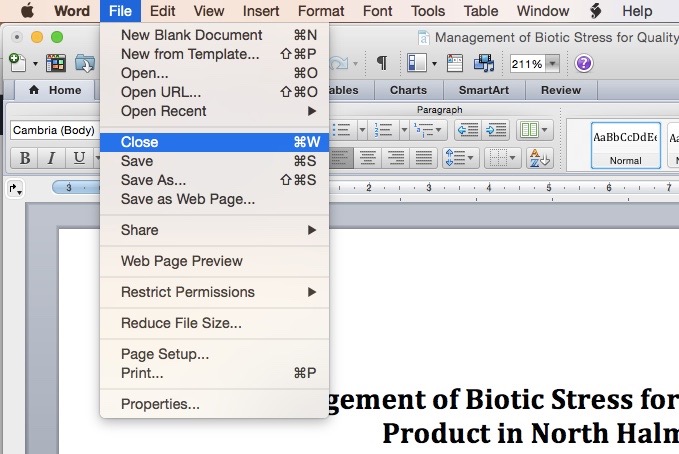Click the decrease indent button
The width and height of the screenshot is (679, 454).
[x=467, y=130]
